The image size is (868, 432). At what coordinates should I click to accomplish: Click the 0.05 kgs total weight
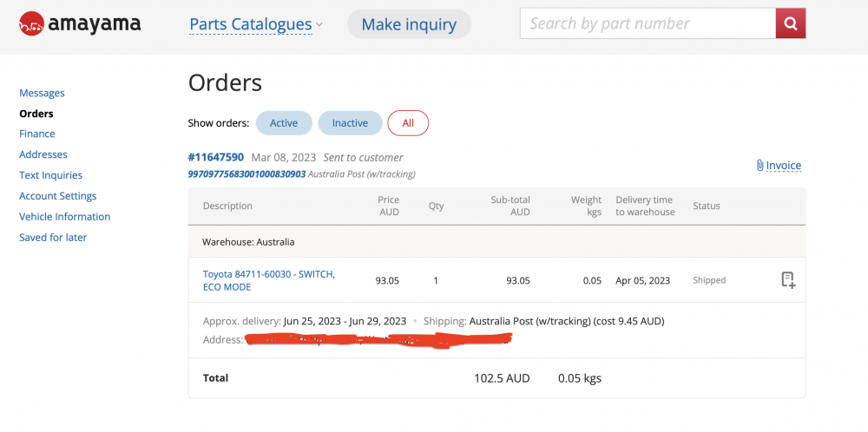(x=580, y=378)
